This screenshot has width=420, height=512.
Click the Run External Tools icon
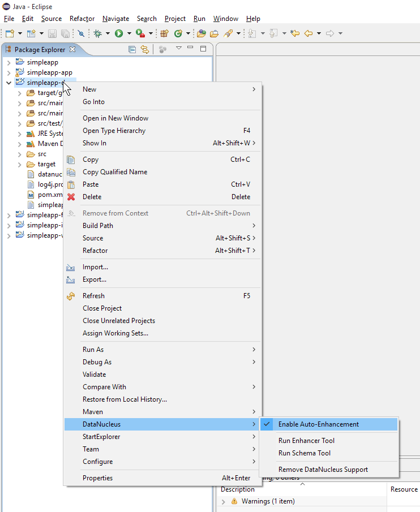click(140, 33)
